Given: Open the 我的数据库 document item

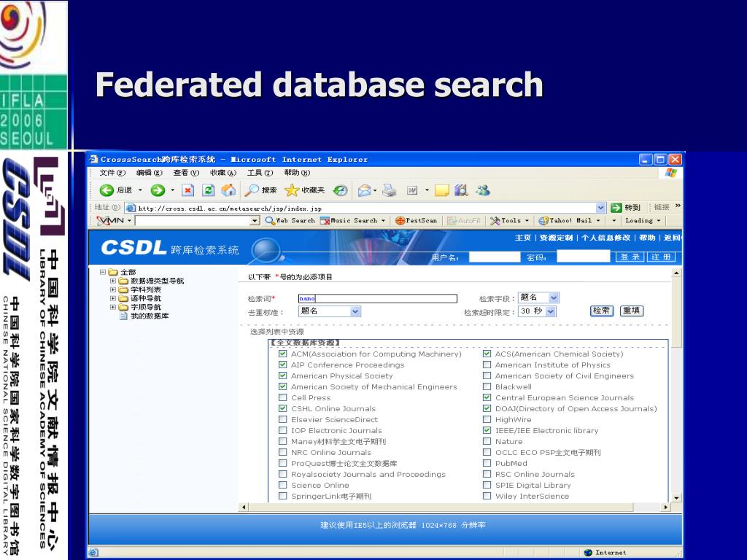Looking at the screenshot, I should point(144,316).
